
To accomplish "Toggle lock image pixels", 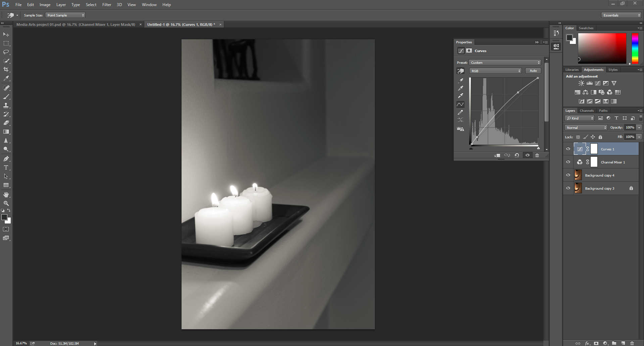I will click(x=585, y=137).
